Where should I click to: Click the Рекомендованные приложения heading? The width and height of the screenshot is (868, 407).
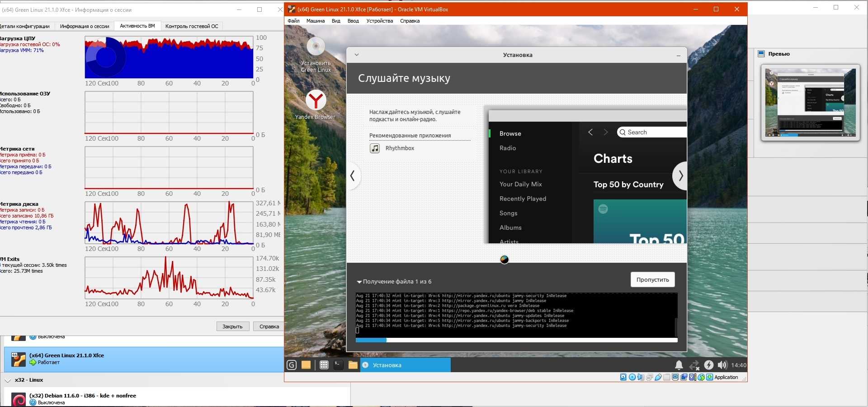[410, 136]
